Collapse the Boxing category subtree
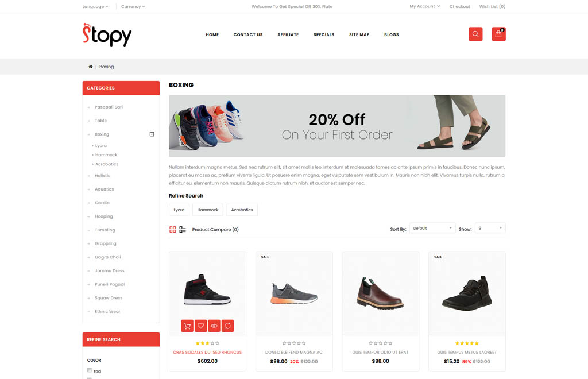Image resolution: width=588 pixels, height=379 pixels. (x=152, y=134)
